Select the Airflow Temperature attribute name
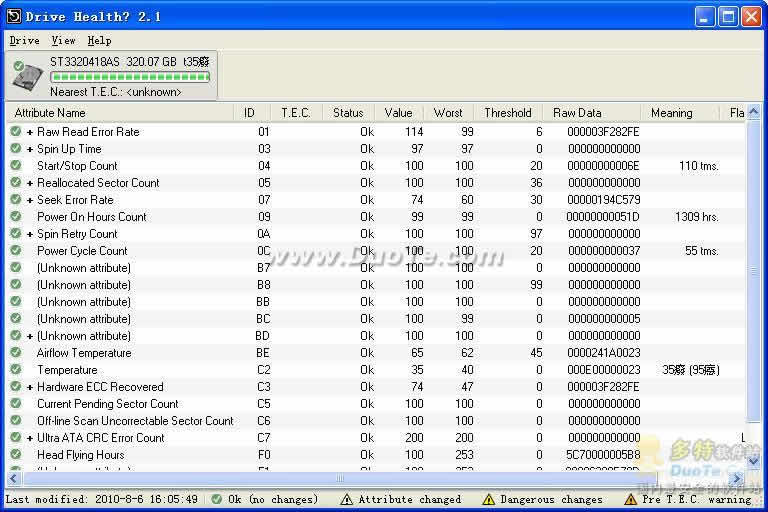Screen dimensions: 768x512 84,353
